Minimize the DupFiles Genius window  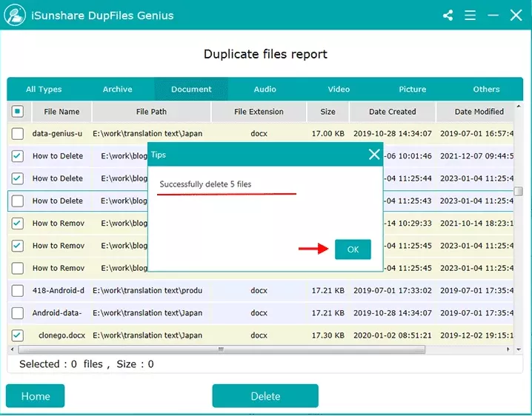(493, 16)
